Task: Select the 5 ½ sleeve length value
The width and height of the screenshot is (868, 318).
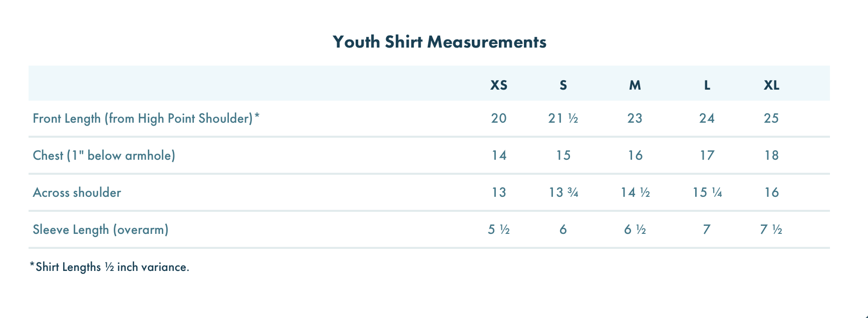Action: [x=499, y=229]
